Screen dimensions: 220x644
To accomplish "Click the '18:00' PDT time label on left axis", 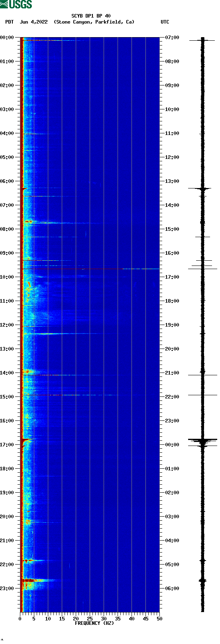I will tap(7, 469).
